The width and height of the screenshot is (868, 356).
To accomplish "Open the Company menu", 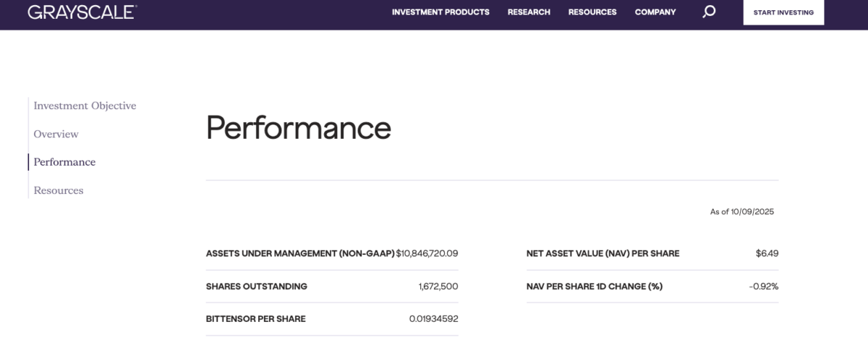I will click(x=655, y=12).
